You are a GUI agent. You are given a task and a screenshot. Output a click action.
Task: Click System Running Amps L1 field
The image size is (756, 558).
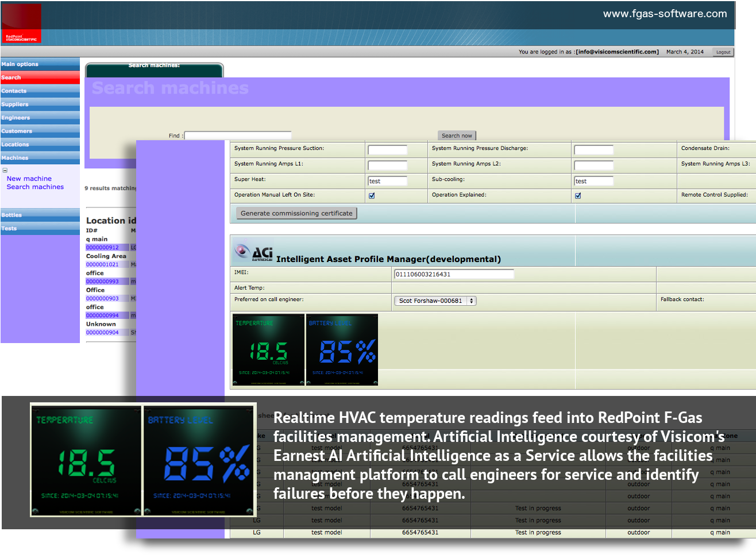tap(387, 165)
